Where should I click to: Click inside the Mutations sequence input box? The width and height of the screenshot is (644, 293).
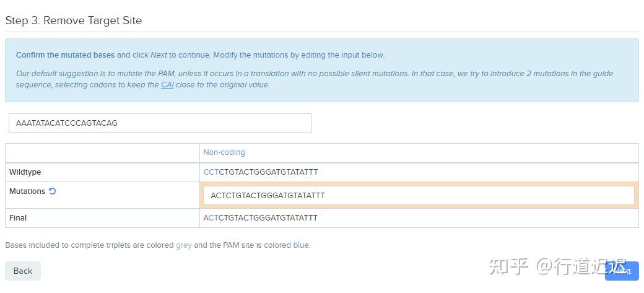pyautogui.click(x=419, y=195)
